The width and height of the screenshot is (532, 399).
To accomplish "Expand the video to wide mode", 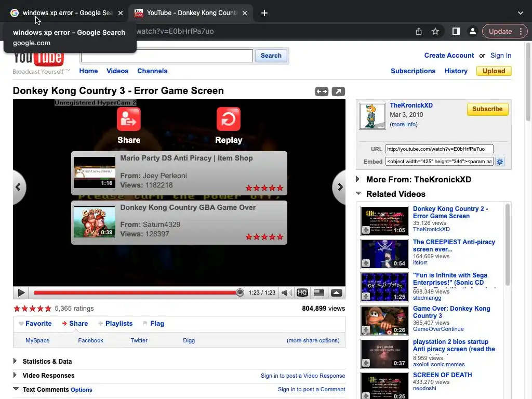I will coord(322,91).
